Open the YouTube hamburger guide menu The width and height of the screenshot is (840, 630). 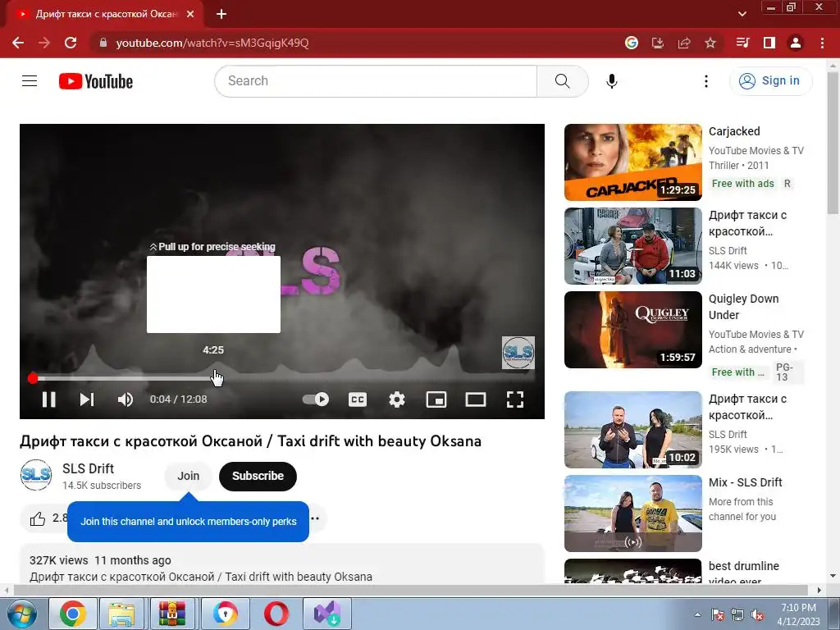(x=30, y=81)
